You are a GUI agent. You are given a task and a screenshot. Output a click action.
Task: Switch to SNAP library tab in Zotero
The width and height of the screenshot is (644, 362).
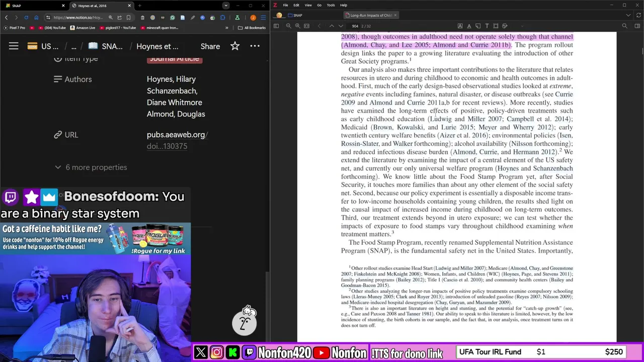(x=294, y=15)
